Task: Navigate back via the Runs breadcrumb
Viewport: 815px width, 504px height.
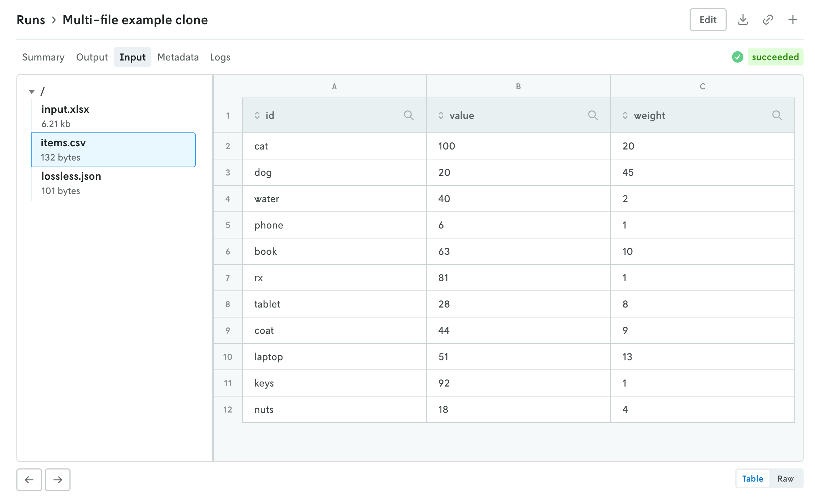Action: [x=31, y=20]
